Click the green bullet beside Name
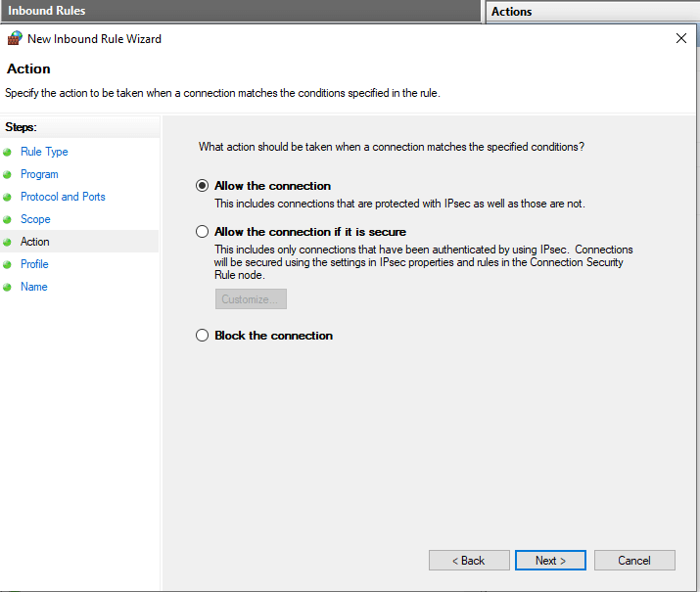This screenshot has width=700, height=592. [7, 288]
